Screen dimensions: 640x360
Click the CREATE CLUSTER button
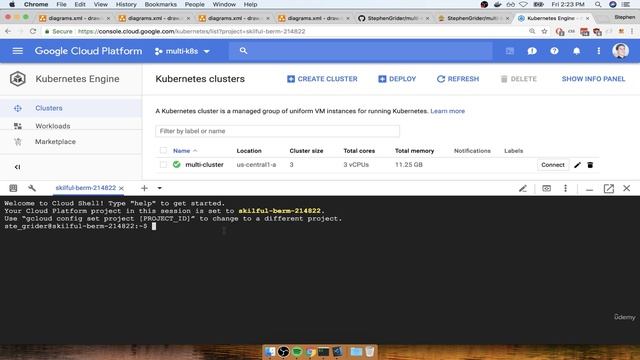click(322, 79)
